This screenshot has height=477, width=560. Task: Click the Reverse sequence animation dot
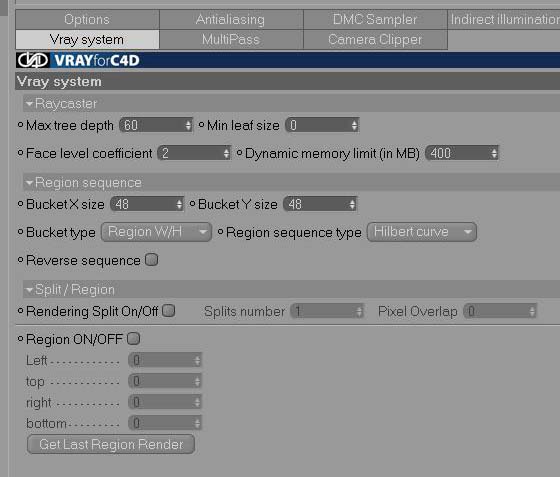[x=20, y=260]
